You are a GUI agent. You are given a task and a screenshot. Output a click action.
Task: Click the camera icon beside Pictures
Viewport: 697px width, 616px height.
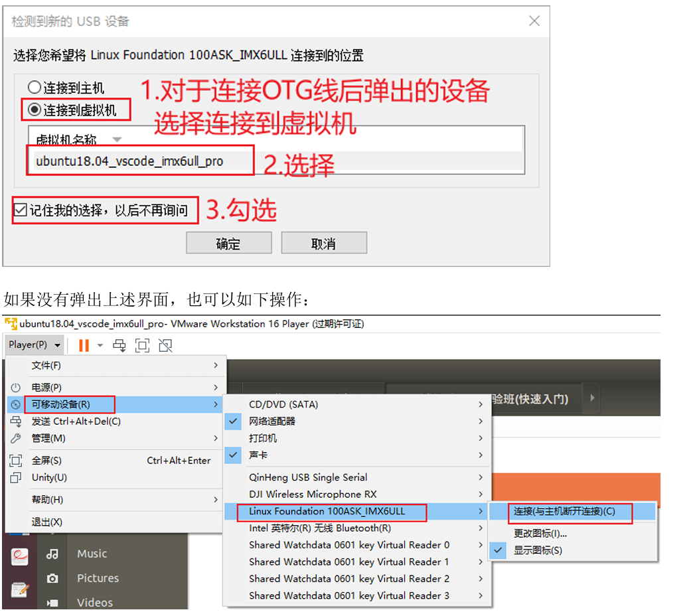tap(52, 578)
